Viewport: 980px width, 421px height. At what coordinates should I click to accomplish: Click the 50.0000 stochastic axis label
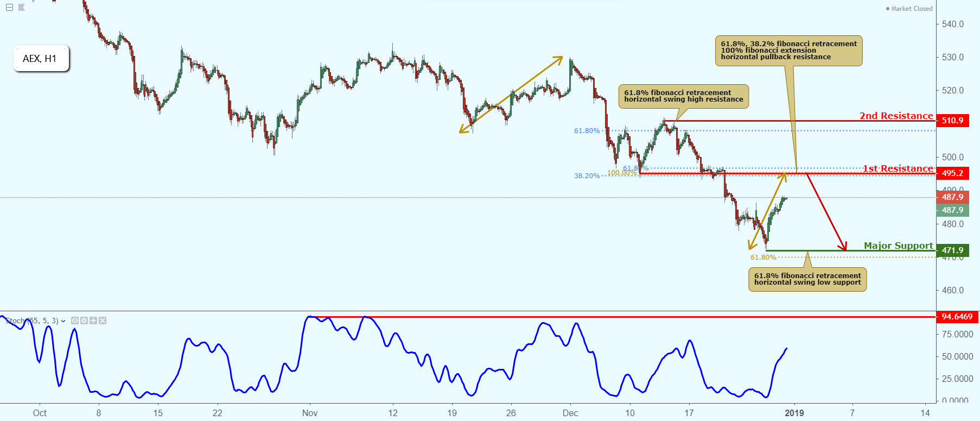957,357
